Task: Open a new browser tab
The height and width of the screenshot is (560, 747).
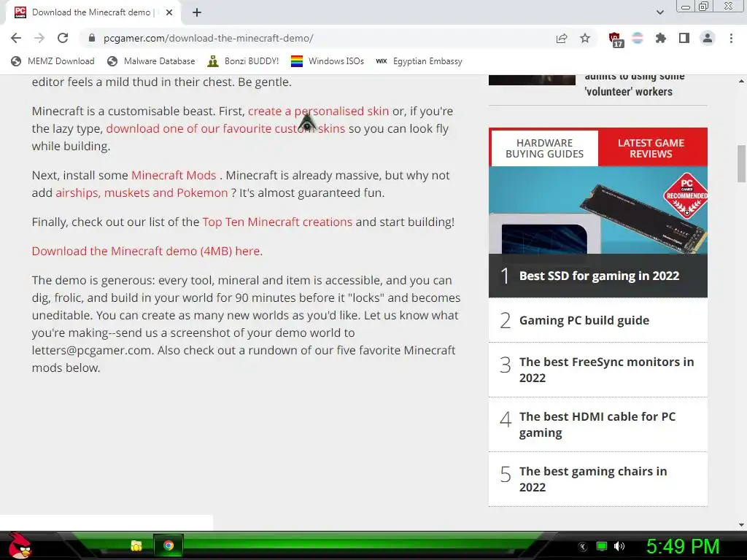Action: coord(197,12)
